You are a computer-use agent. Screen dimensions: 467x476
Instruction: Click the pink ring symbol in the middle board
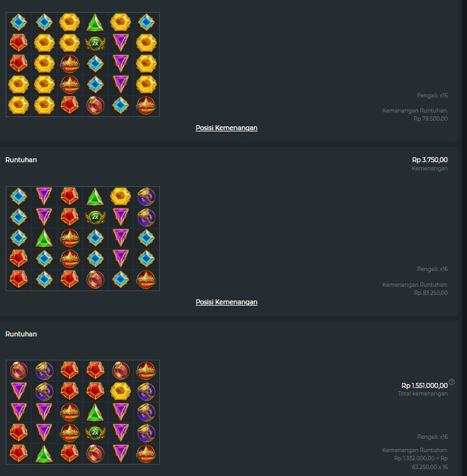tap(95, 279)
